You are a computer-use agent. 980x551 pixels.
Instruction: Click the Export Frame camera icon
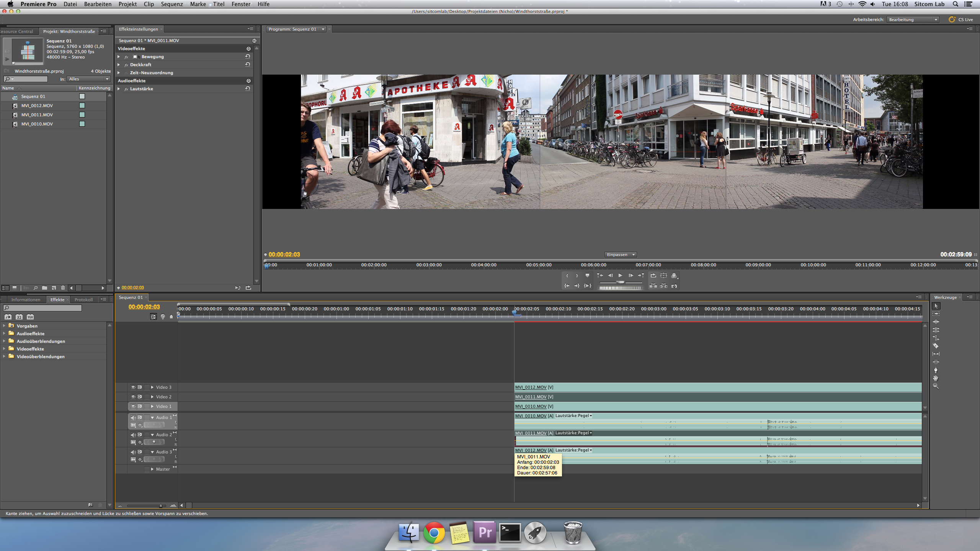[x=674, y=286]
